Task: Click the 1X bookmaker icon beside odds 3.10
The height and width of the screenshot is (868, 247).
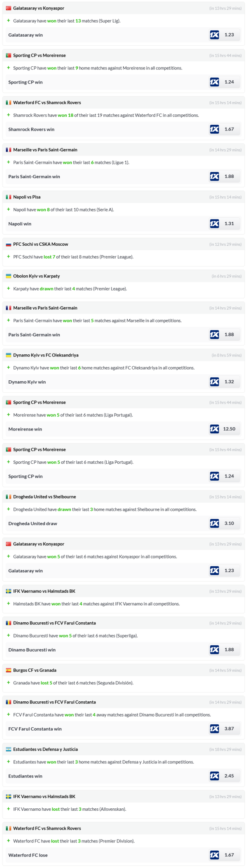Action: (x=214, y=523)
